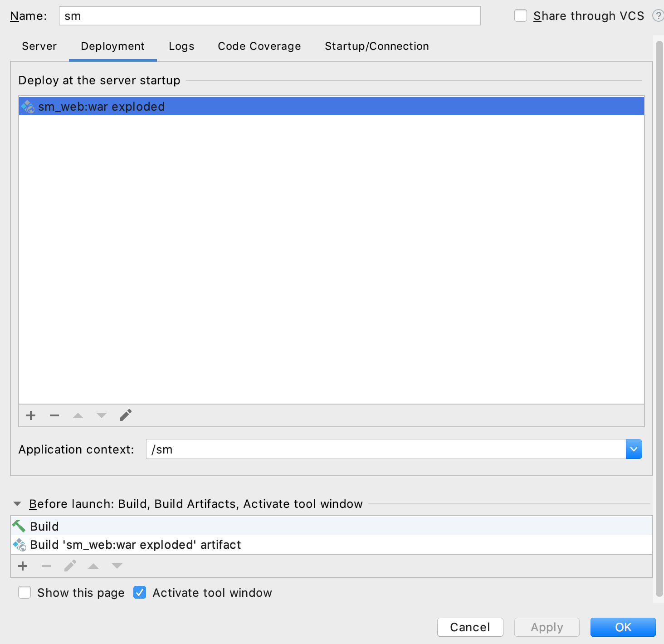The width and height of the screenshot is (664, 644).
Task: Click the dialog vertical scrollbar
Action: pos(659,319)
